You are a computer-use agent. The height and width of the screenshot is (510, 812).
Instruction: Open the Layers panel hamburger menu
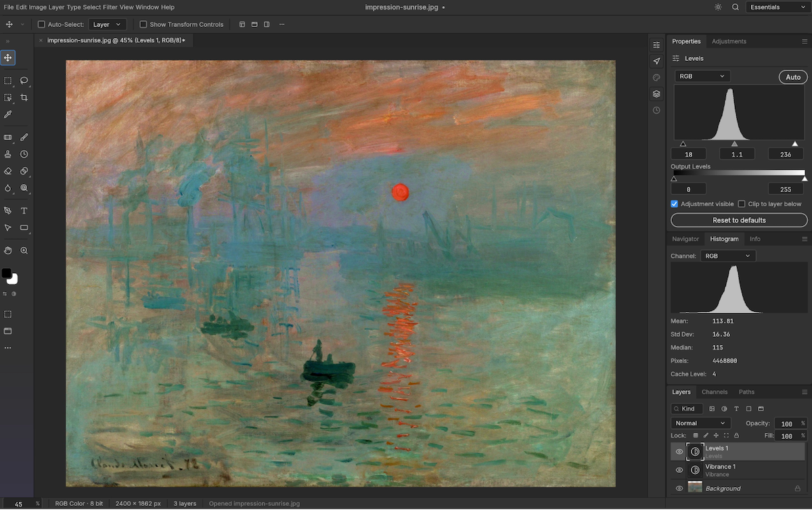point(805,392)
